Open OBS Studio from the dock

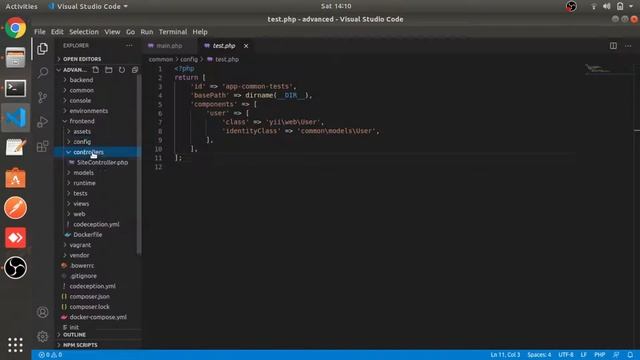[16, 268]
